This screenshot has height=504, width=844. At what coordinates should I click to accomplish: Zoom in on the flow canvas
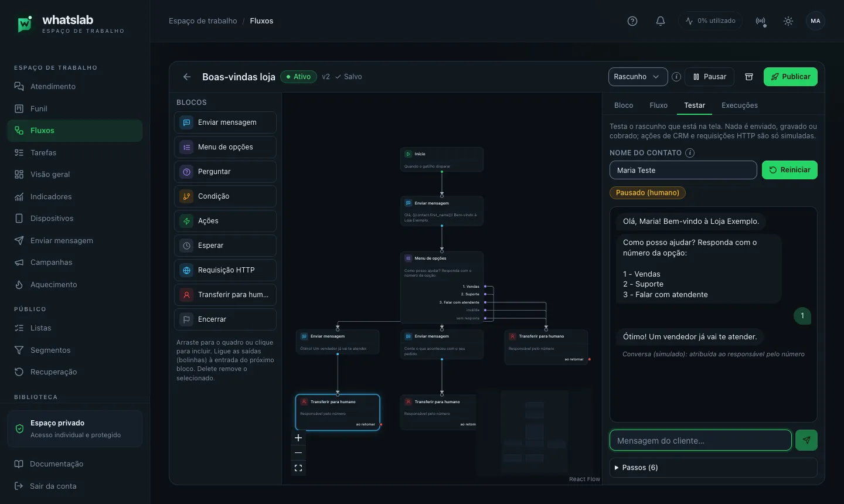pos(298,438)
